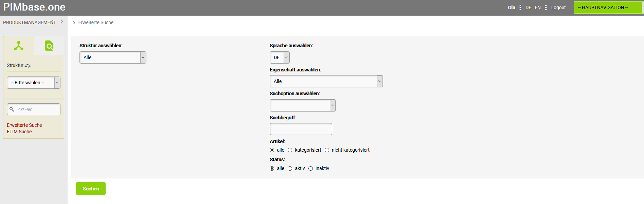This screenshot has height=204, width=644.
Task: Choose the aktiv status radio button
Action: tap(290, 168)
